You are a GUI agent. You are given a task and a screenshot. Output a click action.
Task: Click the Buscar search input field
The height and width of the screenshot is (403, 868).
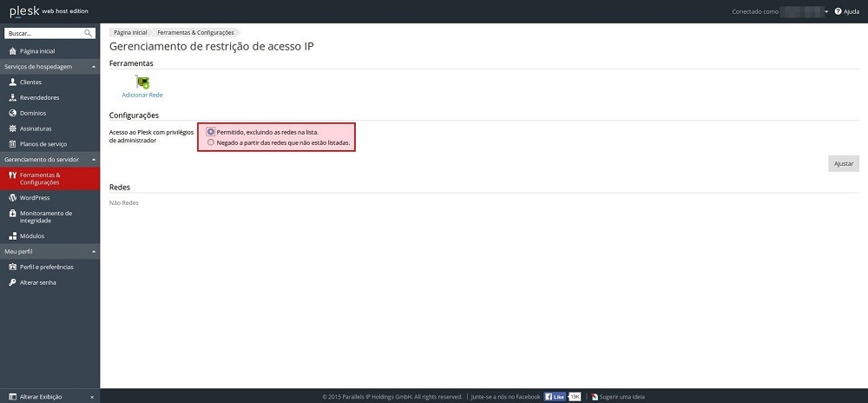pos(43,33)
